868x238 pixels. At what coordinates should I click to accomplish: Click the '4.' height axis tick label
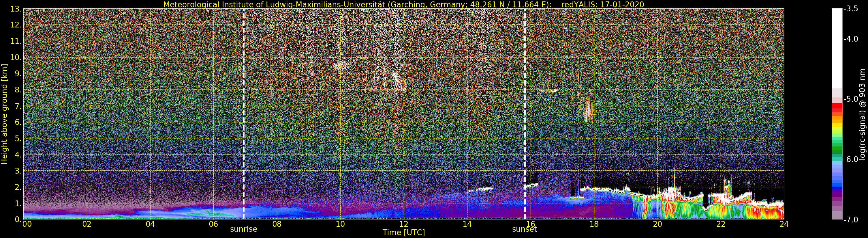pyautogui.click(x=18, y=155)
